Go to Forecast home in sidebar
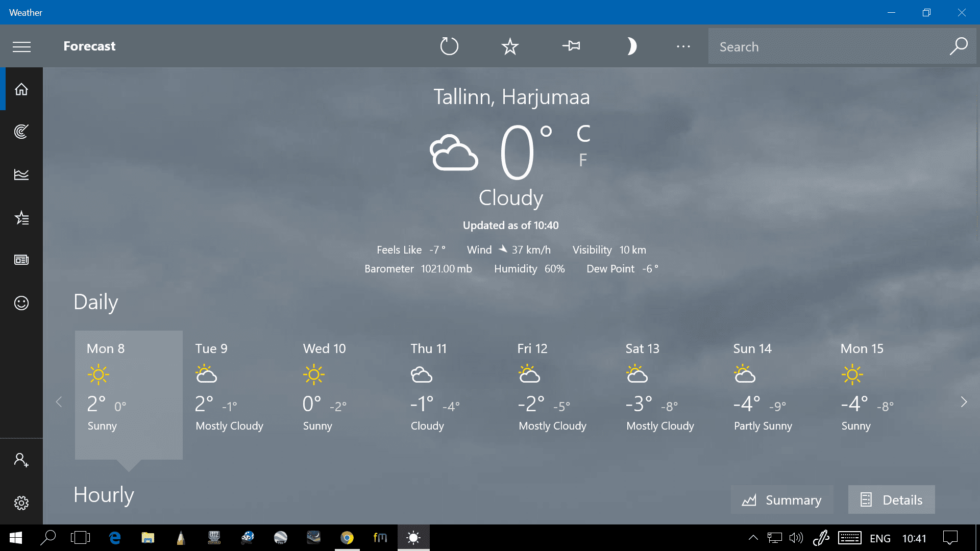980x551 pixels. click(21, 89)
